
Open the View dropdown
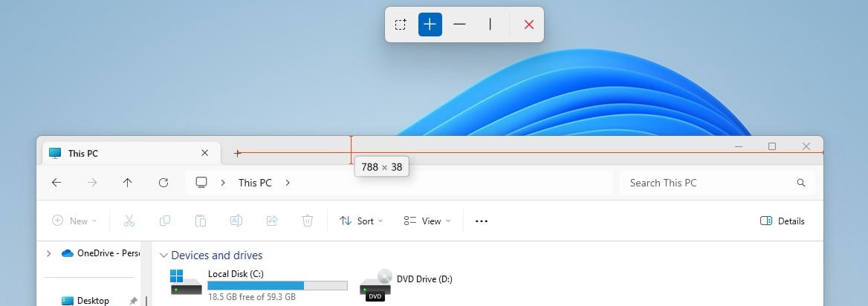coord(427,221)
